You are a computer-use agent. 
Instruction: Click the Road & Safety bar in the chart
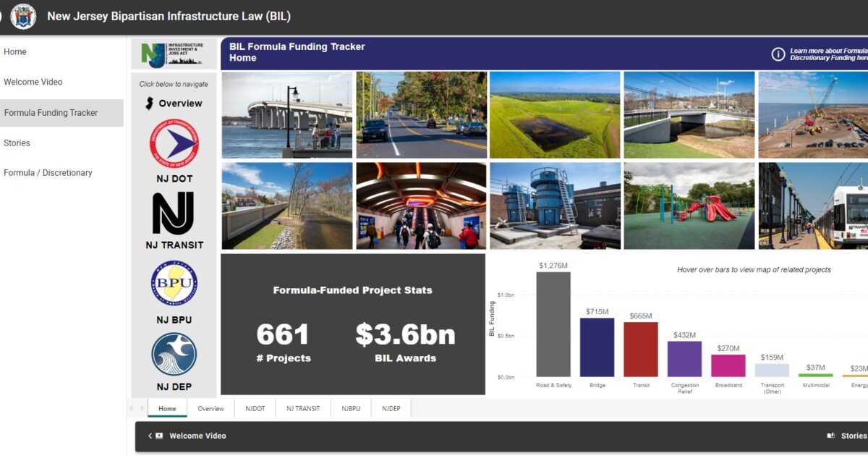click(553, 326)
